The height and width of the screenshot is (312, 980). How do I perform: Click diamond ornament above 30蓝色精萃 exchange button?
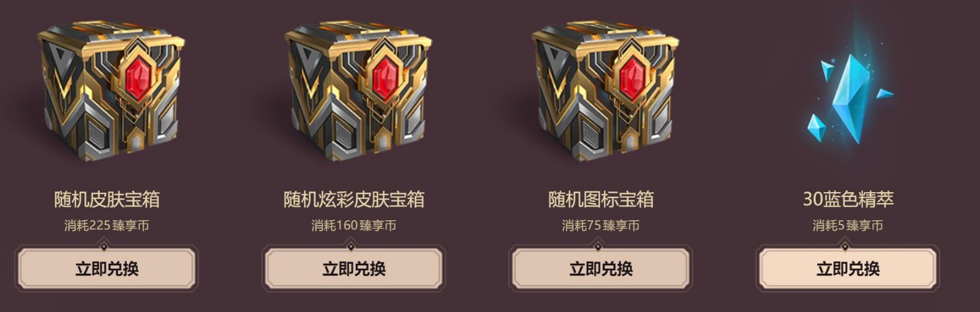coord(845,247)
